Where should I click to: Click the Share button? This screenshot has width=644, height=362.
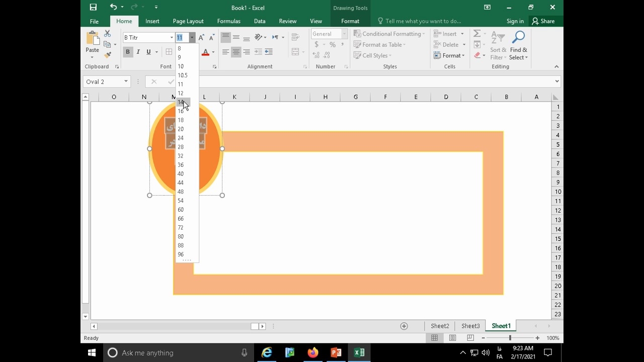(x=543, y=21)
